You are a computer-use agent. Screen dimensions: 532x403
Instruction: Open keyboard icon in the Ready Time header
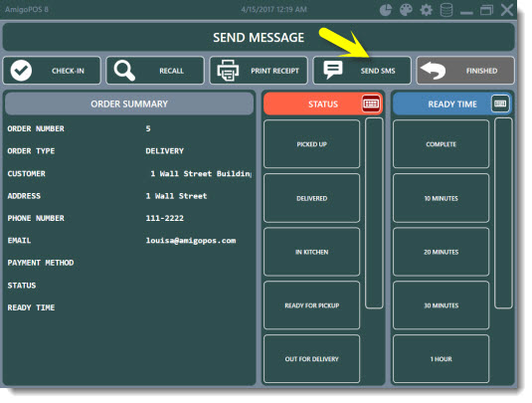(x=500, y=103)
